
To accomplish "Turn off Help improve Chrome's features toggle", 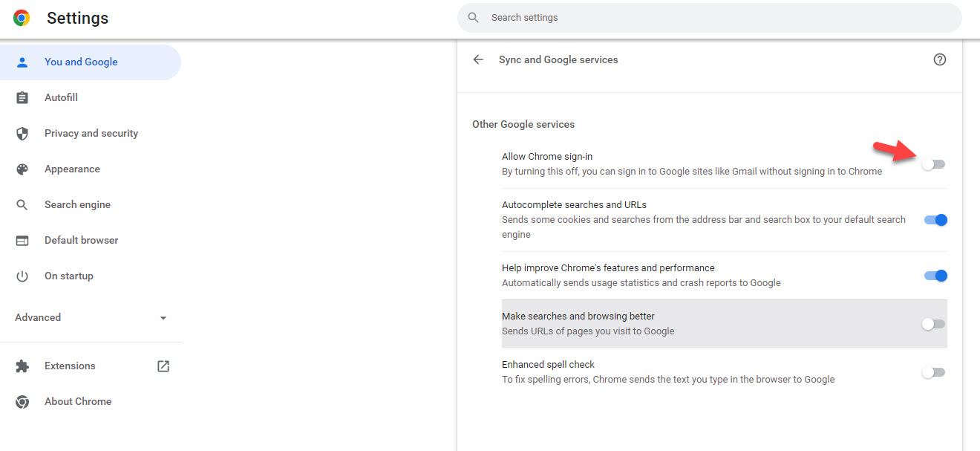I will (x=935, y=276).
